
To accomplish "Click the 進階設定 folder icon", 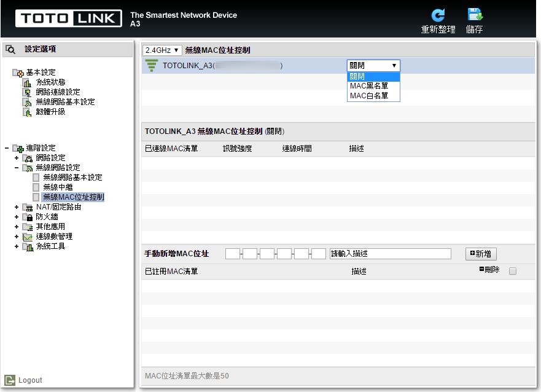I will point(18,148).
